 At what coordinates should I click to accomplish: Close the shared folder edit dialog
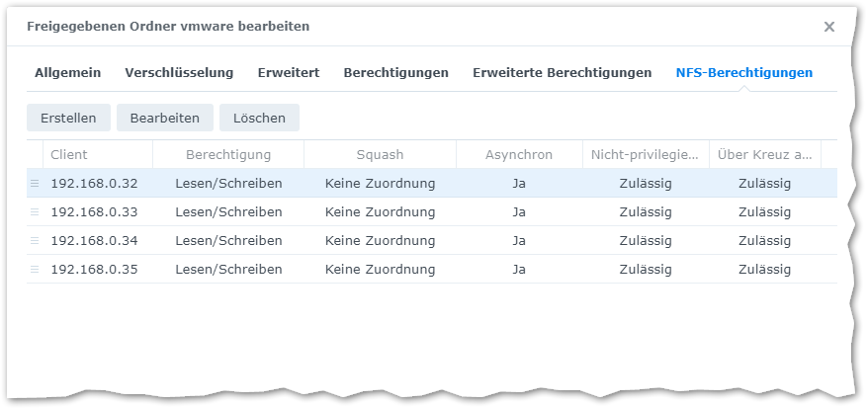[829, 27]
